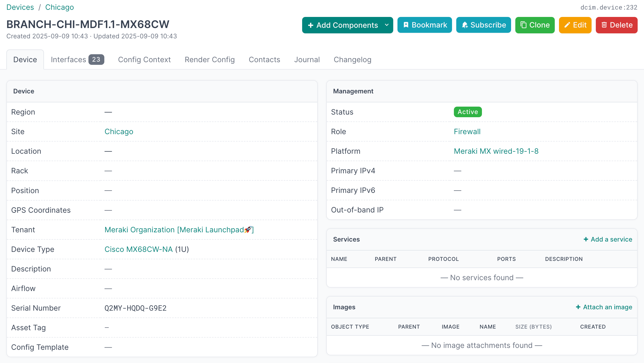Screen dimensions: 644x363
Task: Click the Clone copy icon
Action: point(524,25)
